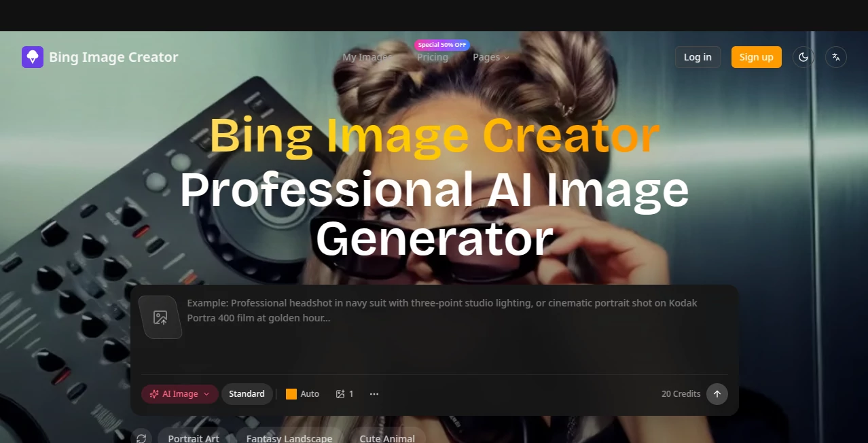This screenshot has width=868, height=443.
Task: Click the 20 Credits label
Action: [x=681, y=394]
